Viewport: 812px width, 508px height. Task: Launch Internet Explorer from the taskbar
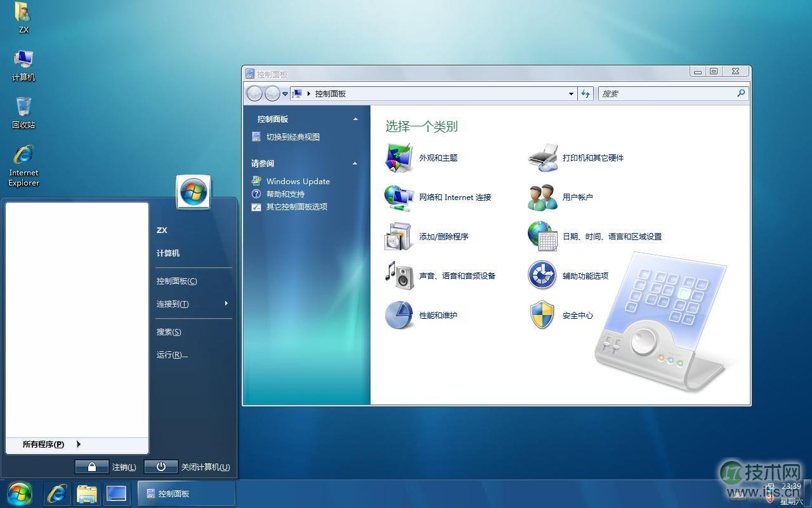pos(56,493)
